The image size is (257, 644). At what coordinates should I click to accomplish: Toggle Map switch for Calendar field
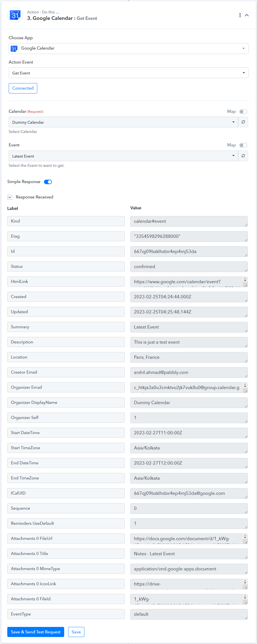243,112
